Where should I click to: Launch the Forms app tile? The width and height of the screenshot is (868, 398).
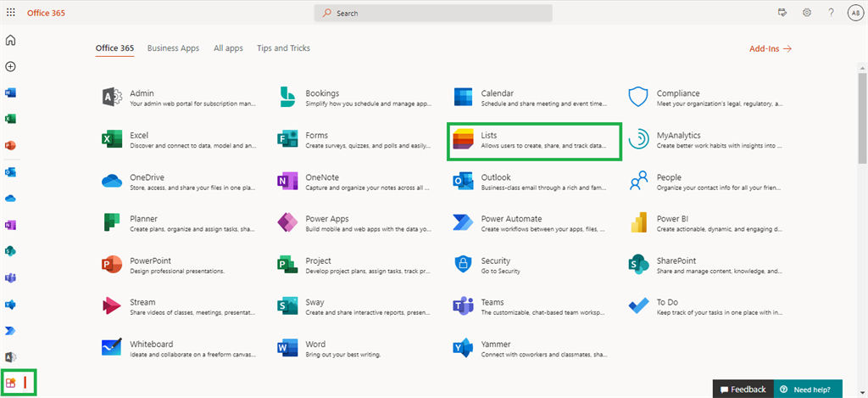(x=354, y=140)
